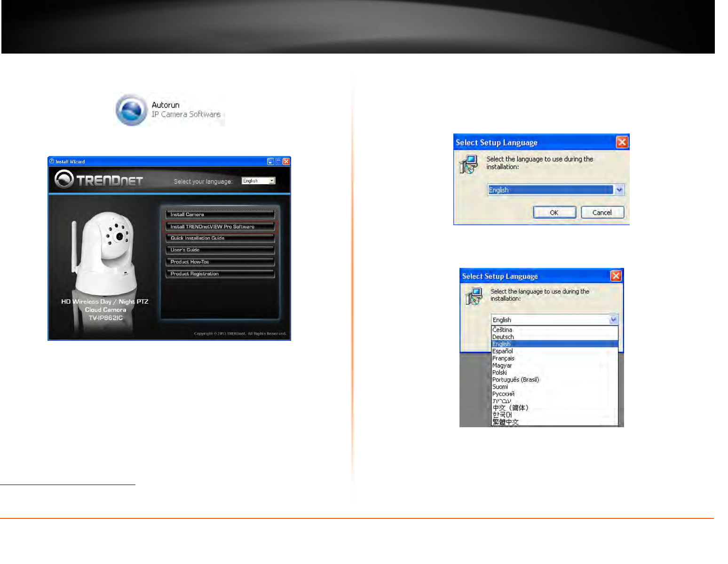
Task: Click Install TRENDnetVIEW Pro Software
Action: coord(220,227)
